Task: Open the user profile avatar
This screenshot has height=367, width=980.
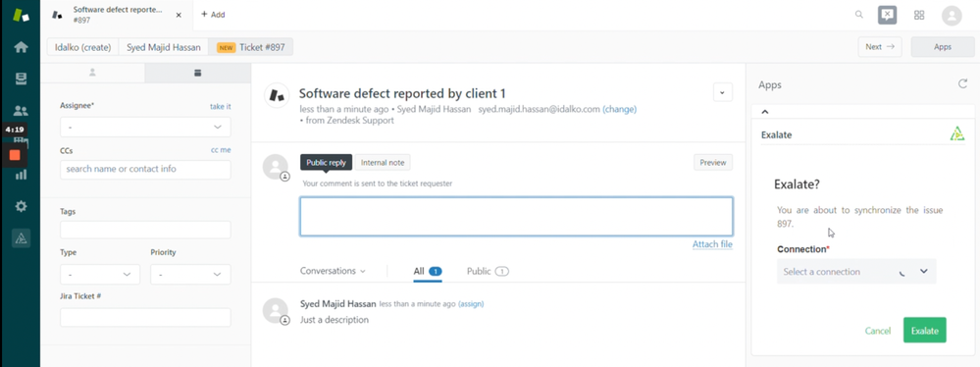Action: [952, 15]
